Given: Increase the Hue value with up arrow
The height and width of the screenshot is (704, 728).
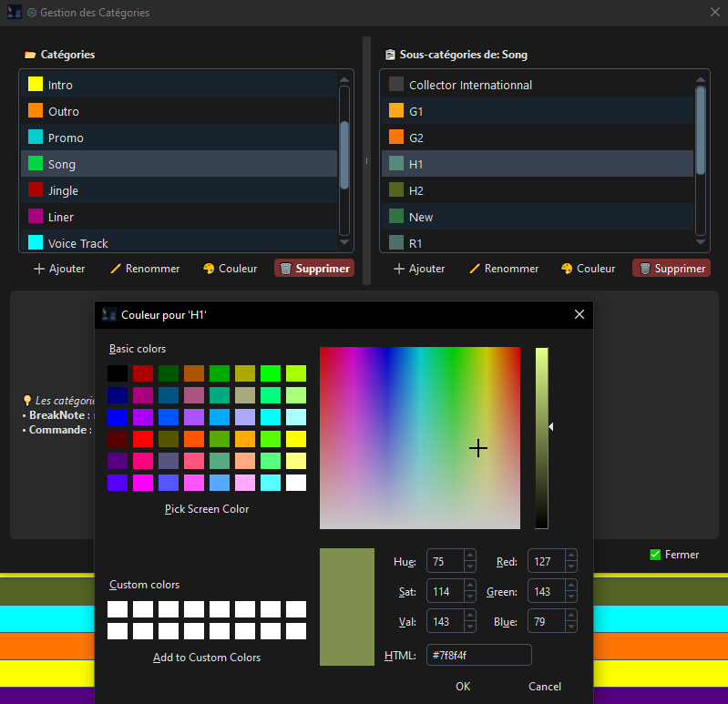Looking at the screenshot, I should (470, 556).
